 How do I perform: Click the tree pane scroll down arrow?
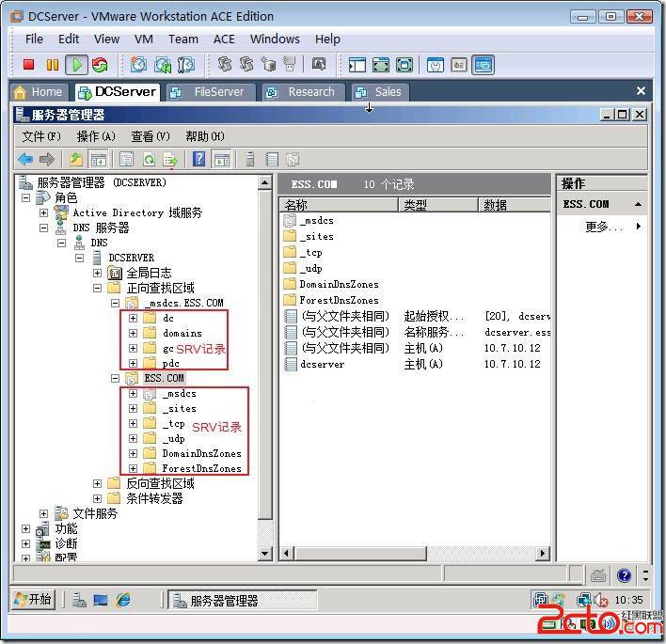(265, 553)
